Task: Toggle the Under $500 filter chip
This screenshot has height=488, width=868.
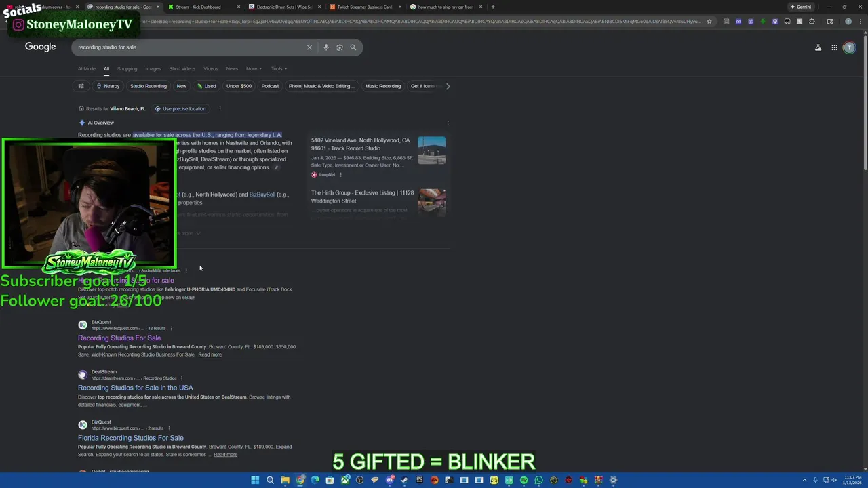Action: pyautogui.click(x=239, y=86)
